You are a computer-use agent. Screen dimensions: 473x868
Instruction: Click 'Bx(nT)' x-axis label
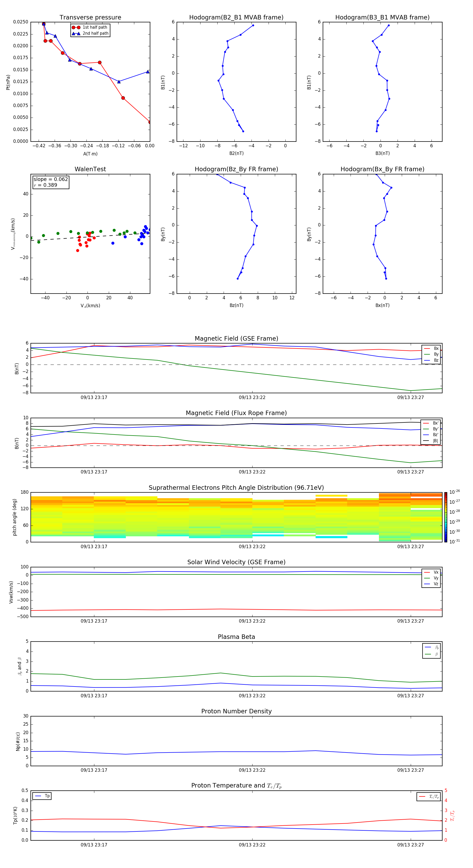pyautogui.click(x=382, y=305)
